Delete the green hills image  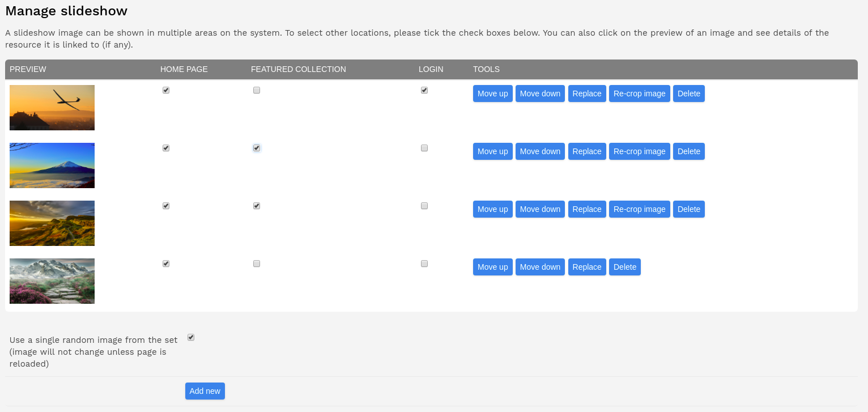689,209
